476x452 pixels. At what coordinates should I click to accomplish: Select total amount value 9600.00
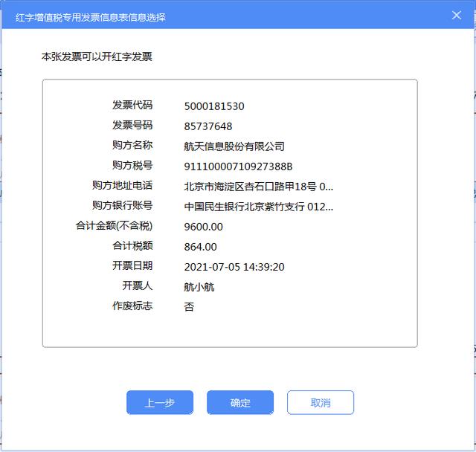[x=203, y=227]
